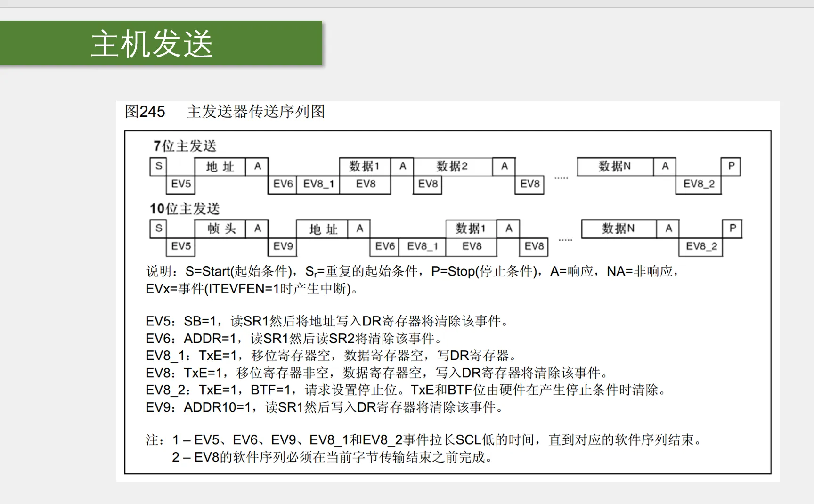
Task: Click the EV5 box under 帧头 sequence
Action: click(181, 246)
